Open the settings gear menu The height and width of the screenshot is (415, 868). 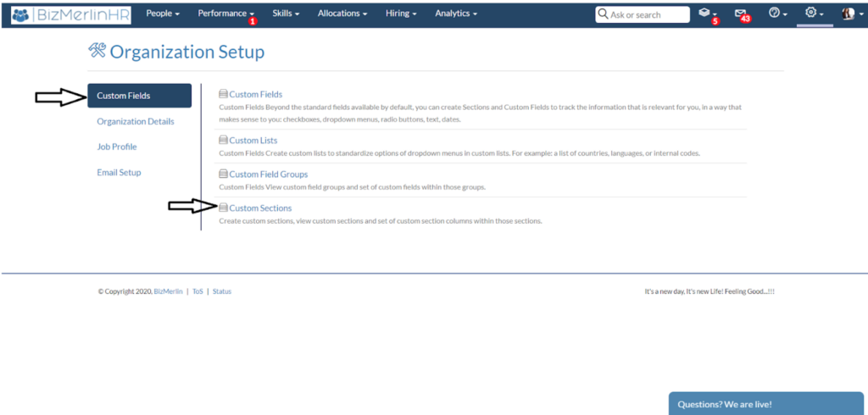pyautogui.click(x=815, y=14)
